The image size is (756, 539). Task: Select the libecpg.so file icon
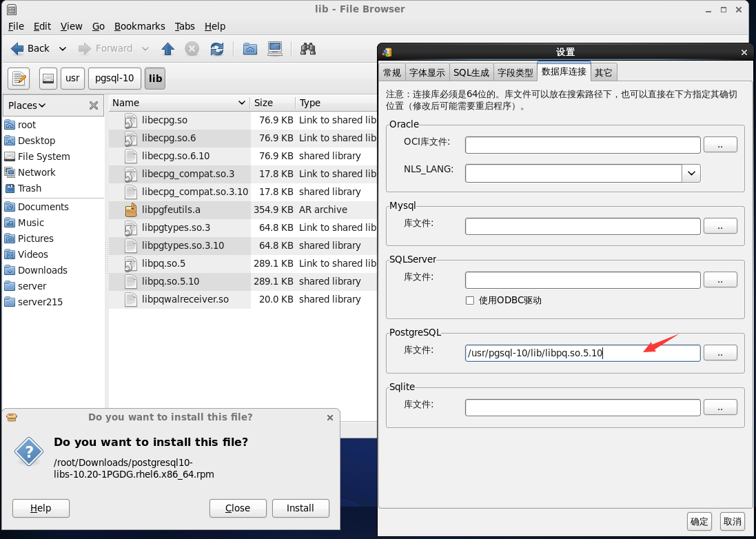130,121
